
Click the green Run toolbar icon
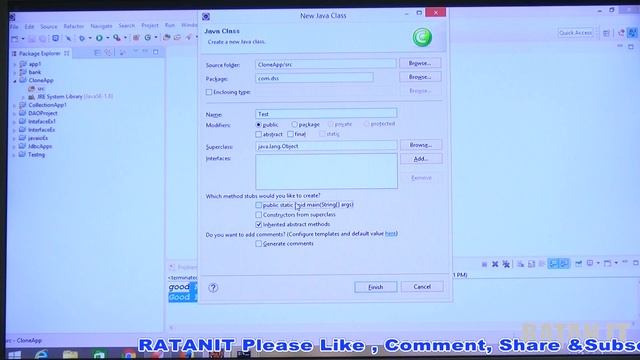[99, 38]
